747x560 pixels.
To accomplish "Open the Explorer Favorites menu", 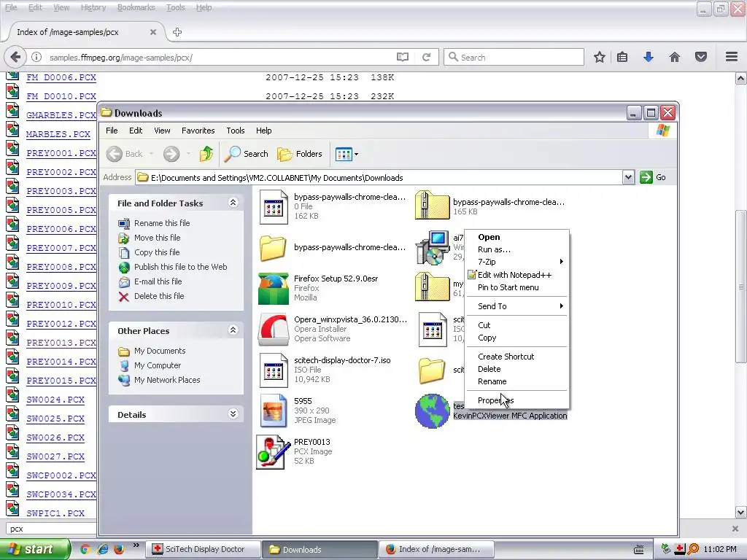I will [x=198, y=131].
